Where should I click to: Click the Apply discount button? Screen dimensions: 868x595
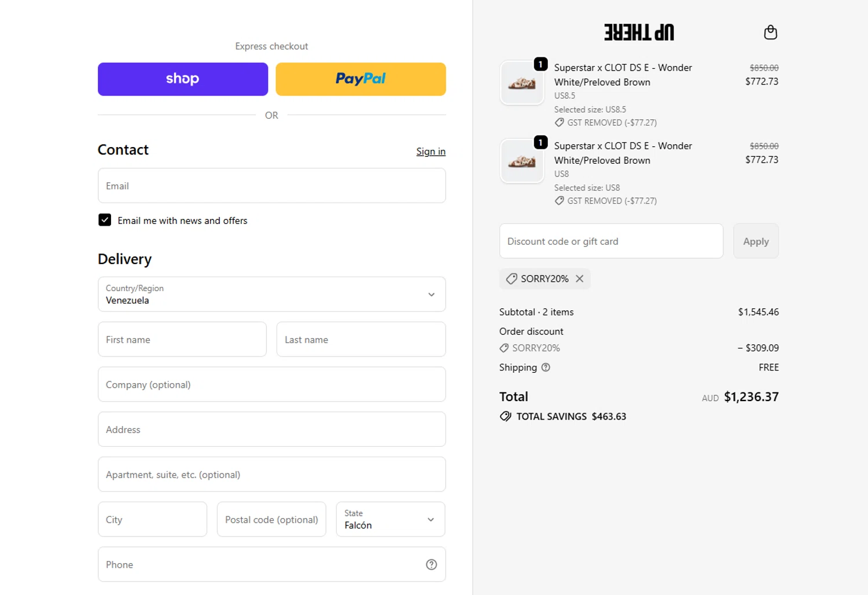[x=756, y=241]
